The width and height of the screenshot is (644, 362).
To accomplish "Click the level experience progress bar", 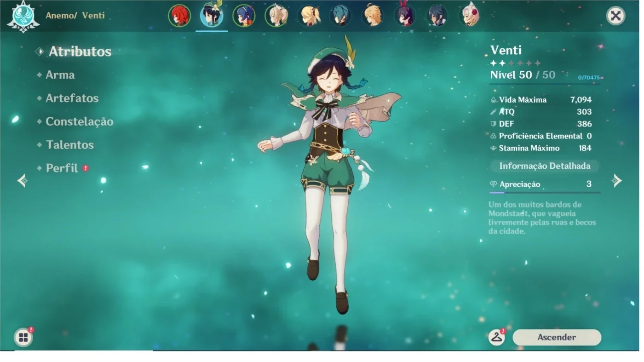I will (x=545, y=84).
